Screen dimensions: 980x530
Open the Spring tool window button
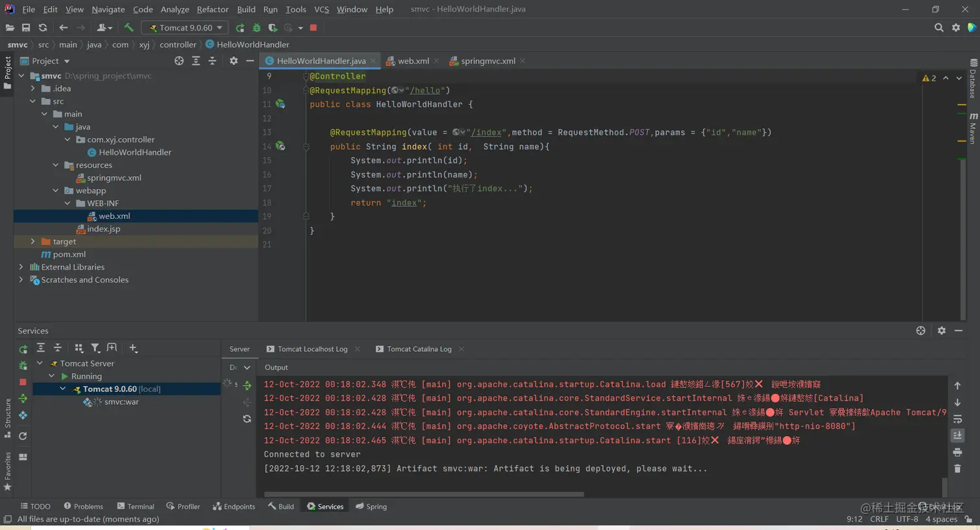[371, 507]
